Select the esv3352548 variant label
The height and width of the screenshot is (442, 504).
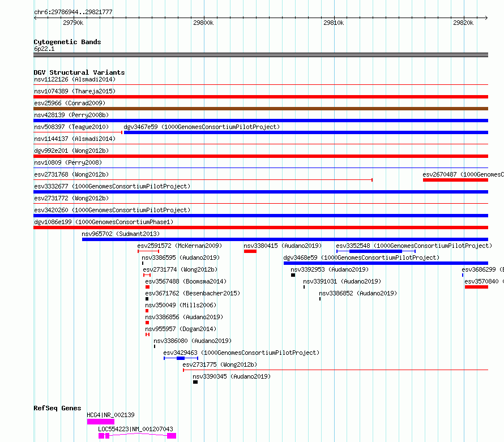(414, 246)
